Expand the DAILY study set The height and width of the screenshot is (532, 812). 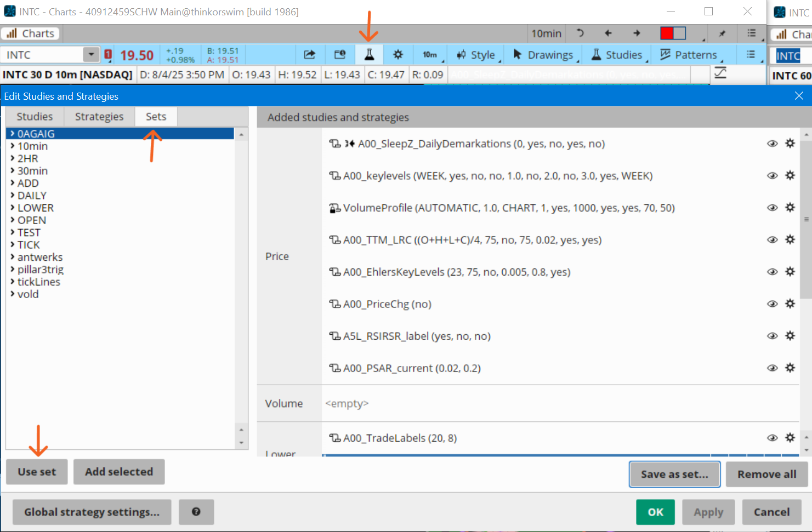[x=13, y=196]
